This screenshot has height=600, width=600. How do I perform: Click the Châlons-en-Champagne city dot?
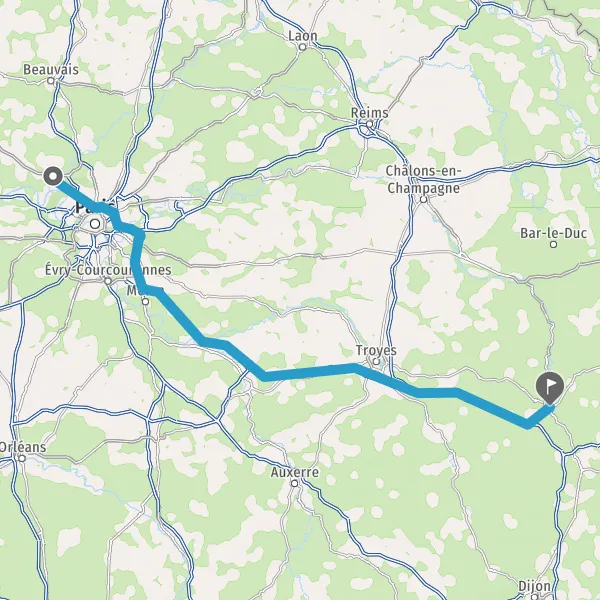click(x=423, y=199)
